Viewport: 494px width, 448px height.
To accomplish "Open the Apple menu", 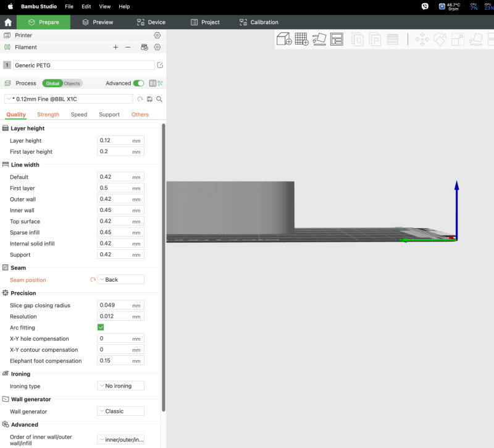I will click(10, 6).
